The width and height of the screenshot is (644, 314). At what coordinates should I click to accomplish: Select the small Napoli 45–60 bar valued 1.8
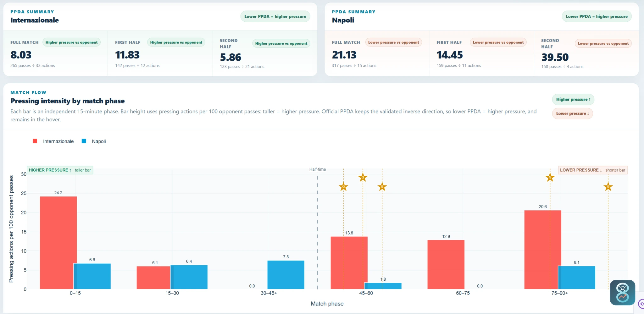point(383,286)
